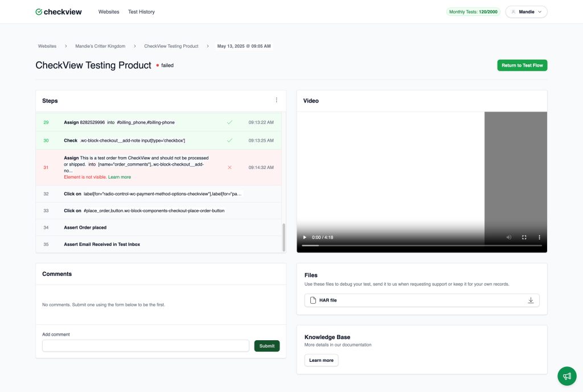Screen dimensions: 583x392
Task: Expand the Mandie user dropdown
Action: click(x=526, y=12)
